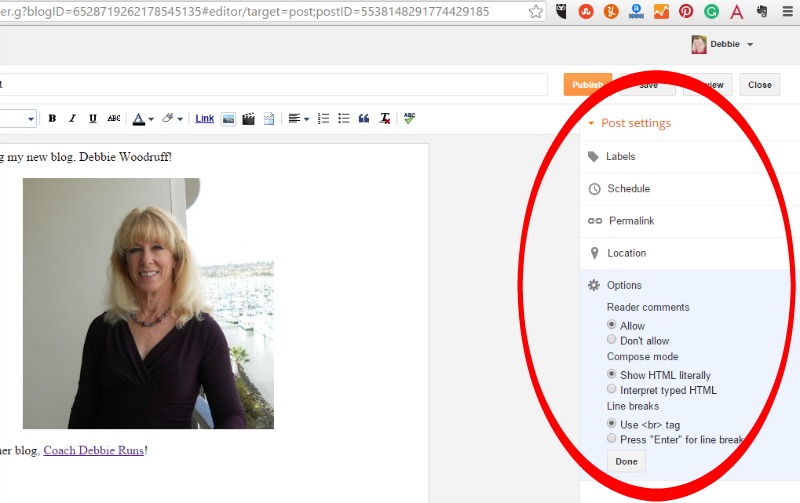Open text color picker
Screen dimensions: 800x503
[143, 119]
